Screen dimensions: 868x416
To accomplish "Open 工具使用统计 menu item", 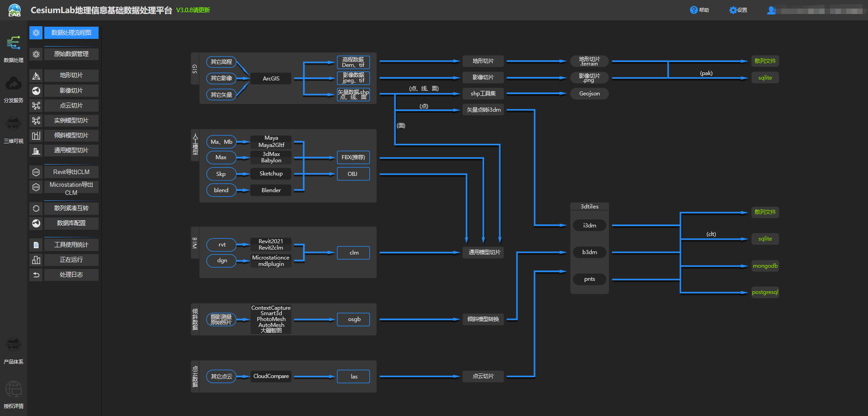I will pos(71,245).
